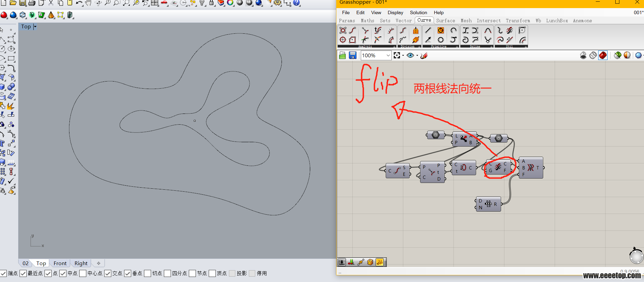Screen dimensions: 644x282
Task: Click zoom extents icon in Grasshopper canvas toolbar
Action: [x=397, y=55]
